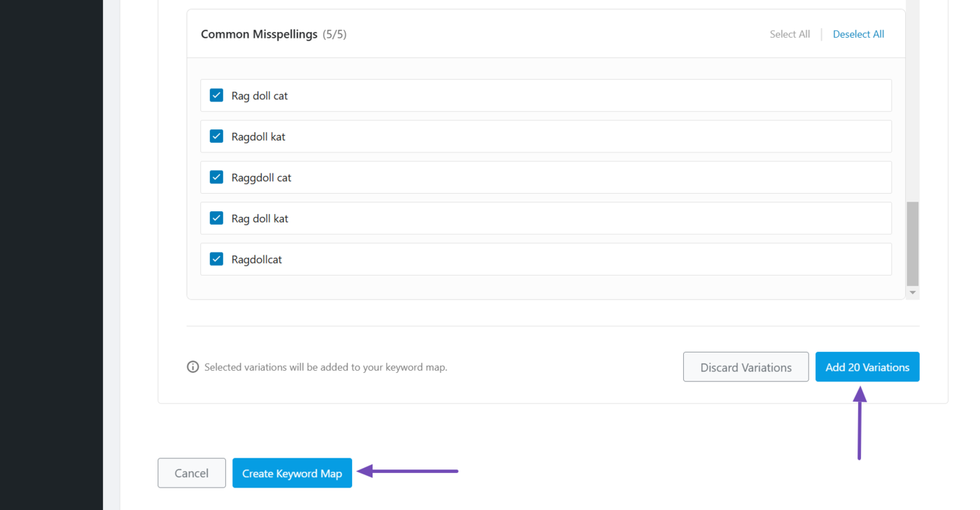Image resolution: width=980 pixels, height=510 pixels.
Task: Deselect the "Rag doll kat" checkbox
Action: tap(216, 218)
